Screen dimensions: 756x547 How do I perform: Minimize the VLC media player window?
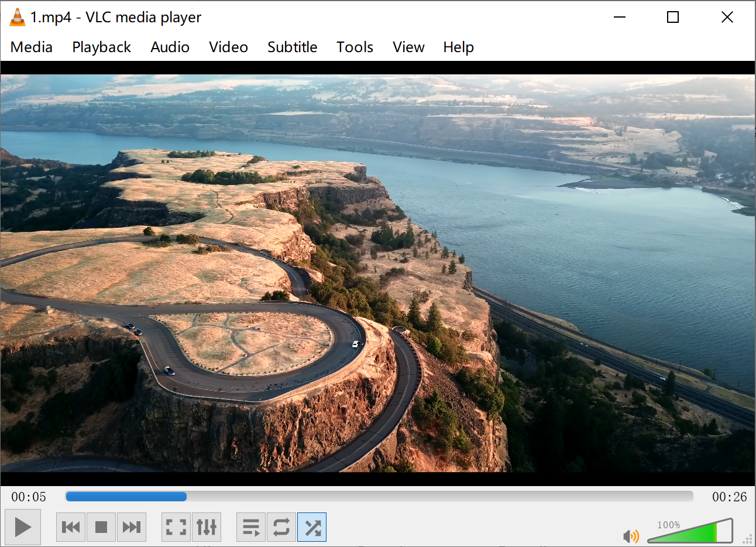pyautogui.click(x=620, y=17)
